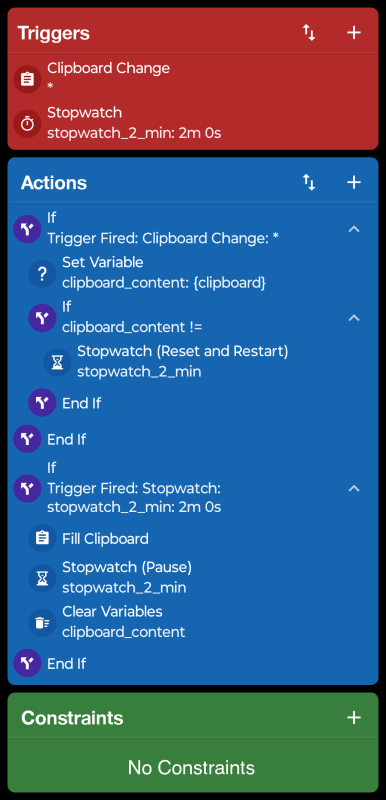
Task: Add a new trigger with plus icon
Action: click(353, 33)
